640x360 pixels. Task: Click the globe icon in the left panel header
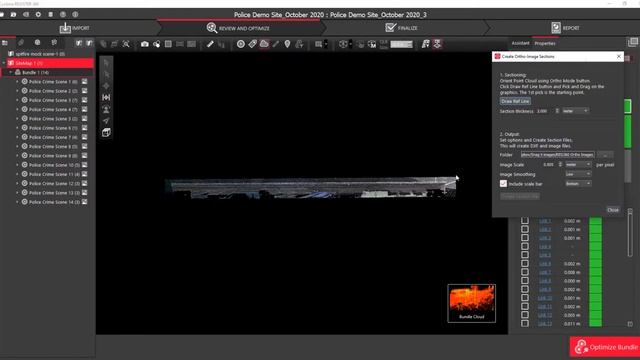[38, 42]
